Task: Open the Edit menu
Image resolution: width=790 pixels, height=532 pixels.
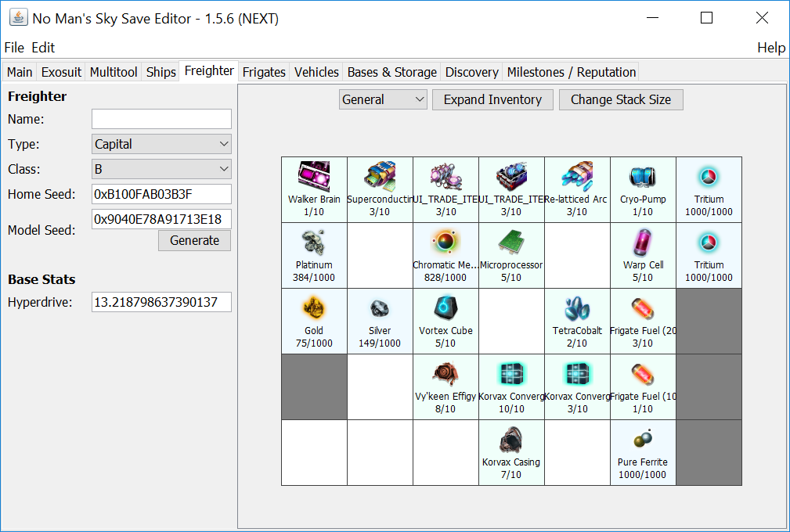Action: point(43,48)
